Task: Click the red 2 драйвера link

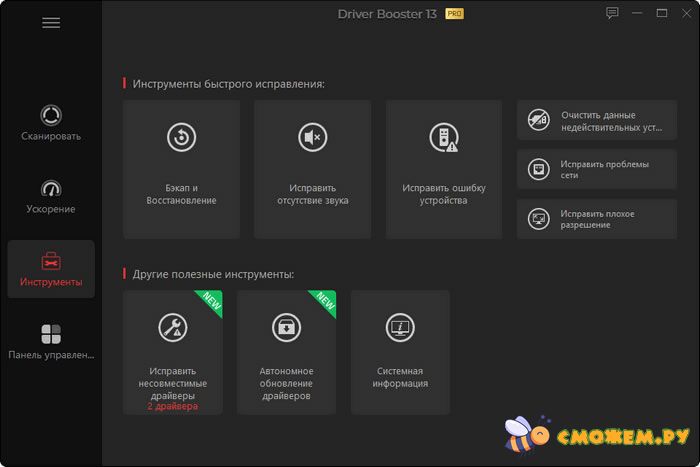Action: (173, 407)
